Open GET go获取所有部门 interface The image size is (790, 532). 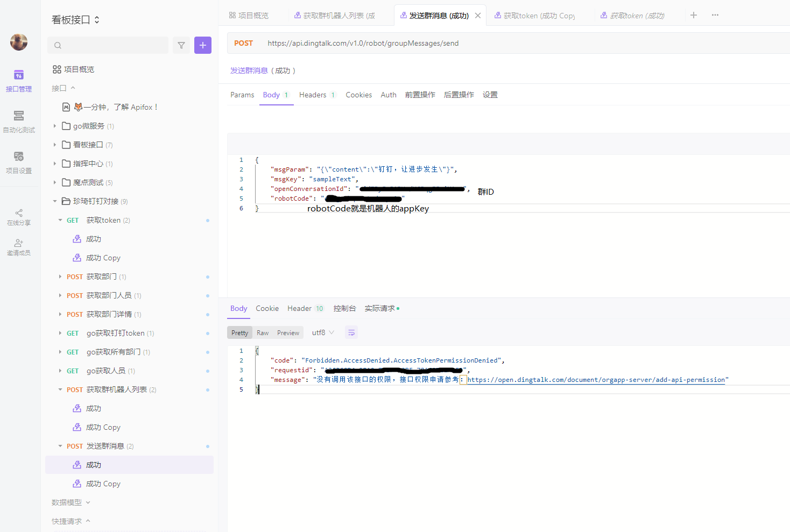108,352
